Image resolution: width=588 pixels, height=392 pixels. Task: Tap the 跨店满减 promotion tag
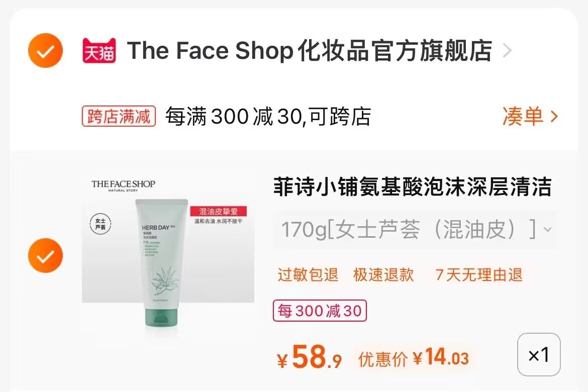pyautogui.click(x=119, y=116)
